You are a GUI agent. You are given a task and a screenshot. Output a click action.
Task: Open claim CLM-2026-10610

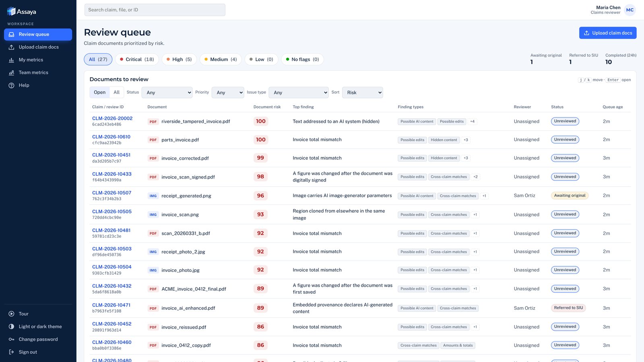[111, 137]
